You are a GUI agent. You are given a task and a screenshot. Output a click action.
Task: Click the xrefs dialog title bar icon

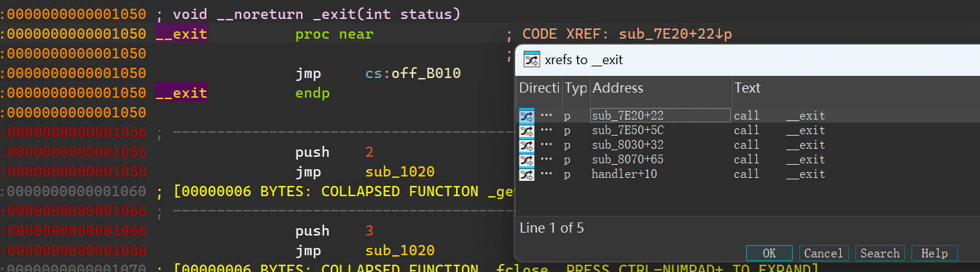[532, 60]
